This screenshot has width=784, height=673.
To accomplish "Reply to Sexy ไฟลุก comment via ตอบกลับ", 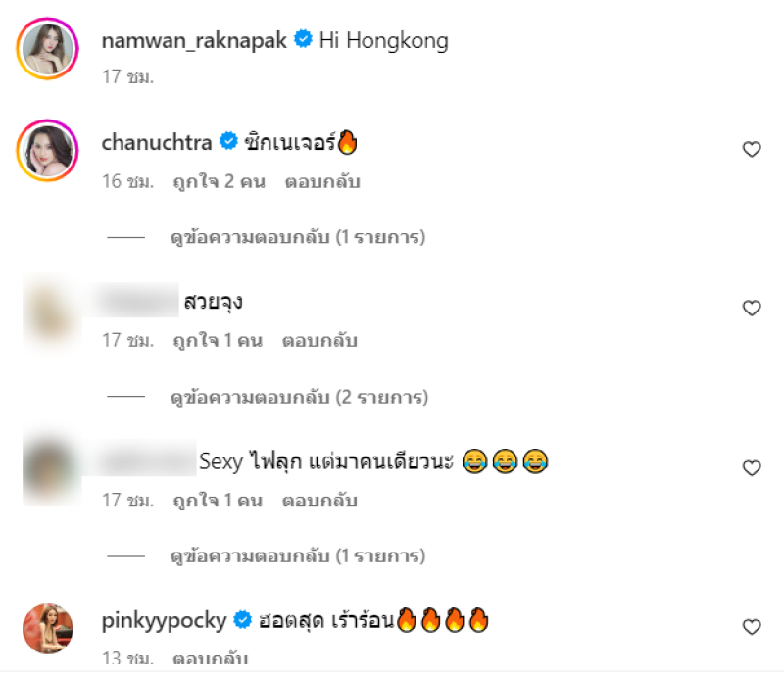I will 320,501.
